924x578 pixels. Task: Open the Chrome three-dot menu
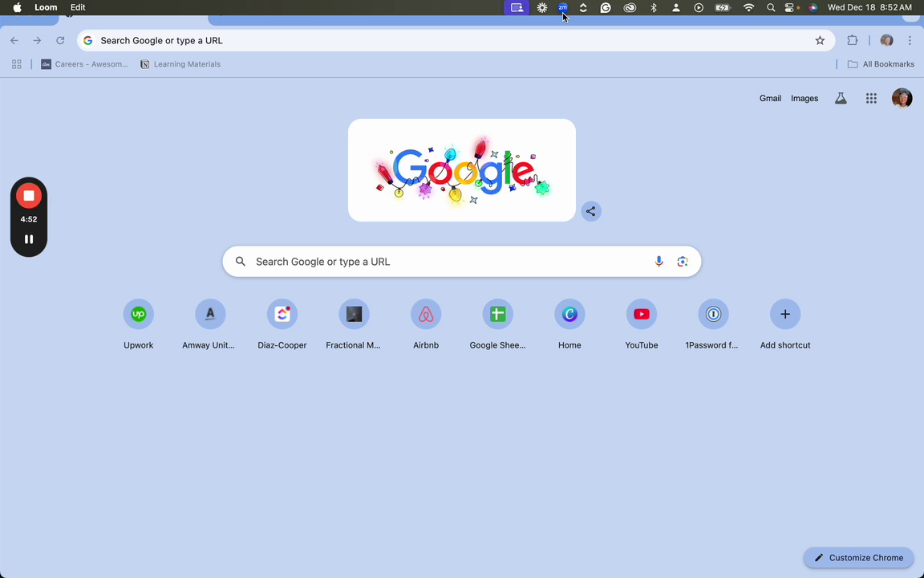click(910, 41)
